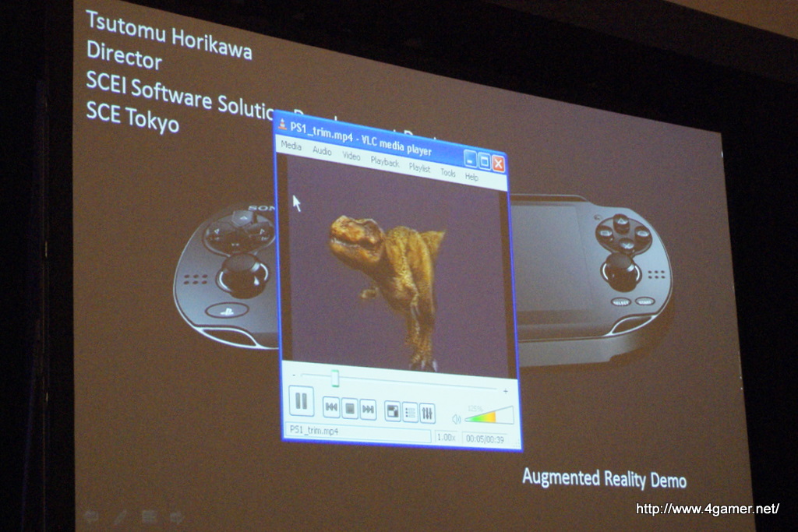Screen dimensions: 798x532
Task: Click the slideshow pen tool icon
Action: [120, 517]
